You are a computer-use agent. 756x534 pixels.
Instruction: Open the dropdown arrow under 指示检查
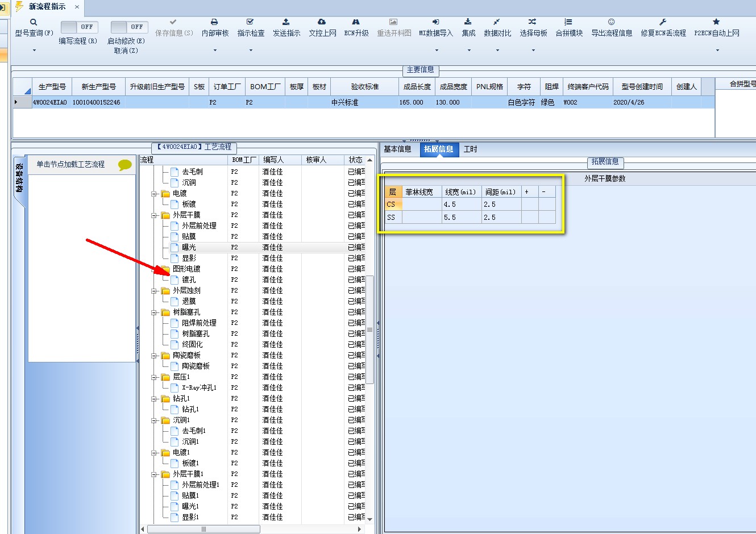pyautogui.click(x=251, y=51)
